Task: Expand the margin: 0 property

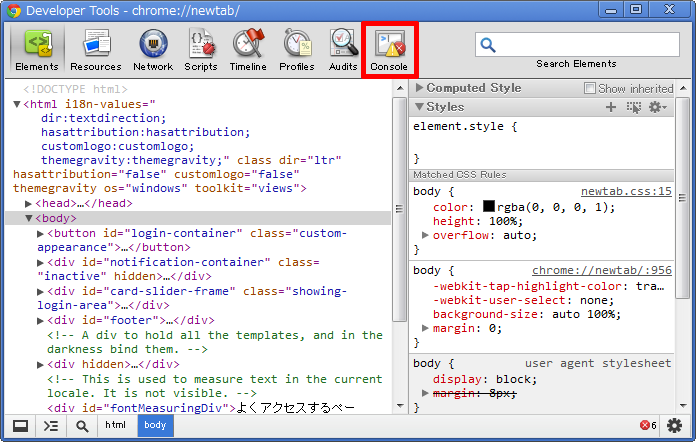Action: pos(425,328)
